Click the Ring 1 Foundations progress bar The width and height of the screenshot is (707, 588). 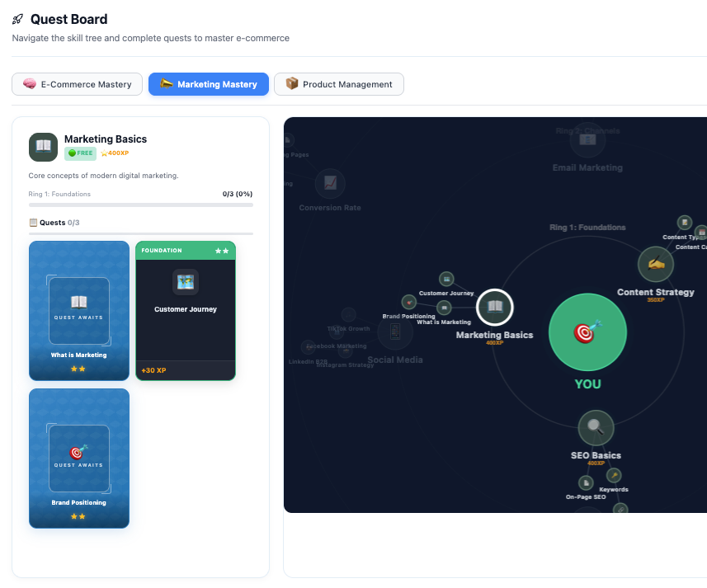pos(140,205)
